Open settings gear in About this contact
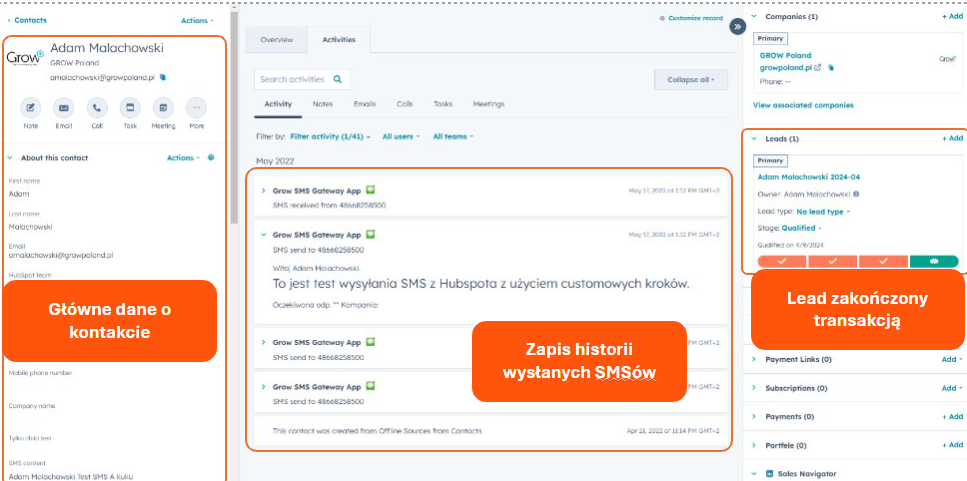967x481 pixels. point(211,158)
